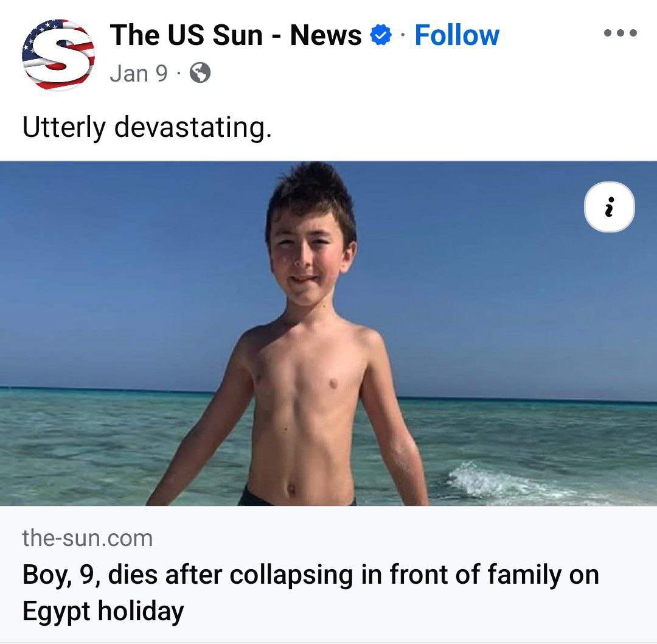Open the Boy, 9, dies headline article

point(310,592)
